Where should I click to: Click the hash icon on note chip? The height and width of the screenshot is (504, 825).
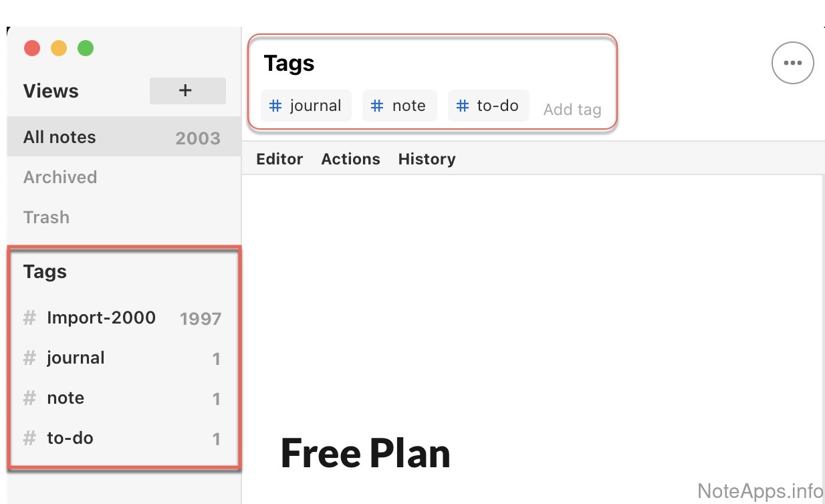click(x=377, y=106)
